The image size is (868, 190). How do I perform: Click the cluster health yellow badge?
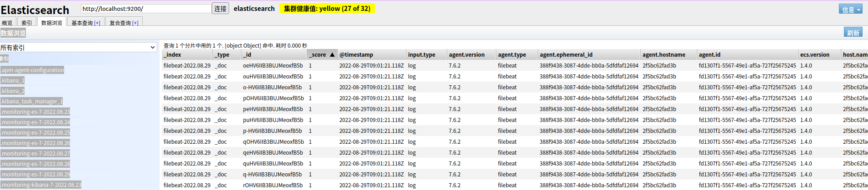coord(327,9)
